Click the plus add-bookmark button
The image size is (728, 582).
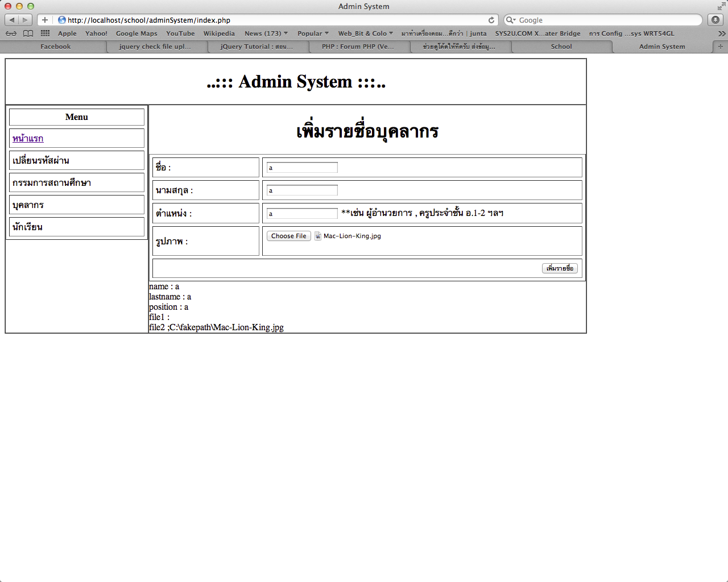pos(45,20)
